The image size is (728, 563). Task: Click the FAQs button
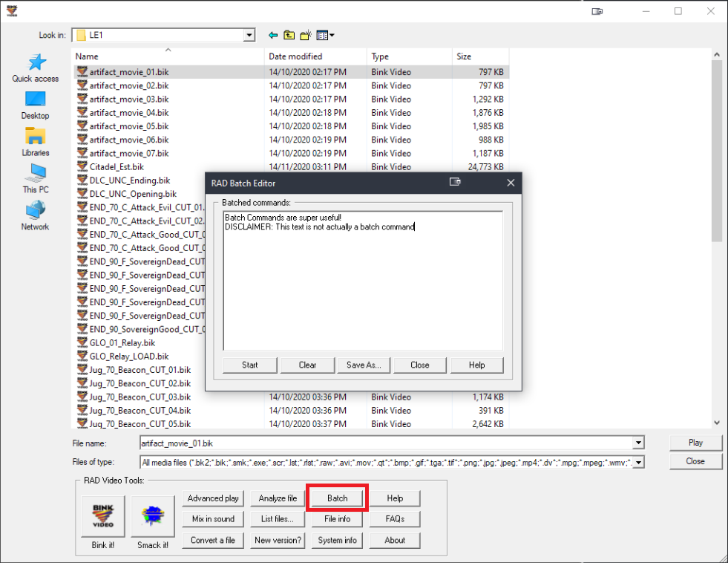[395, 519]
